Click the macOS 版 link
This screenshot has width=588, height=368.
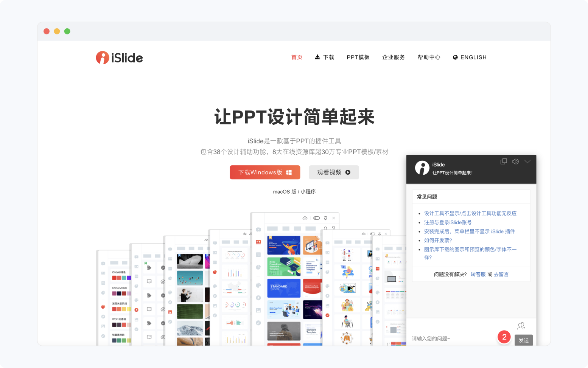pos(285,192)
